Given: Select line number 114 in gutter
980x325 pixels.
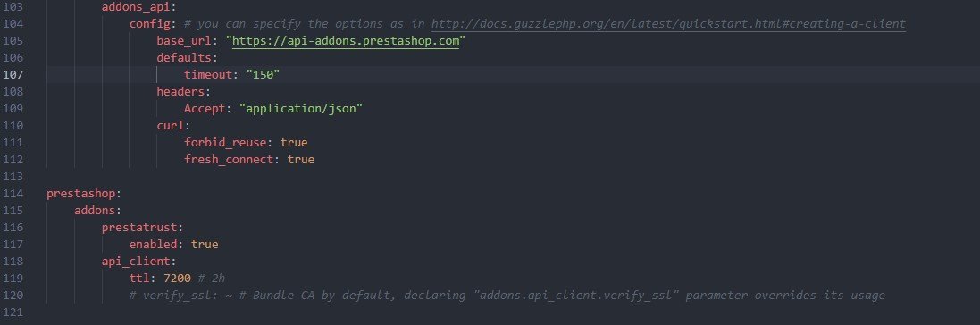Looking at the screenshot, I should [13, 193].
